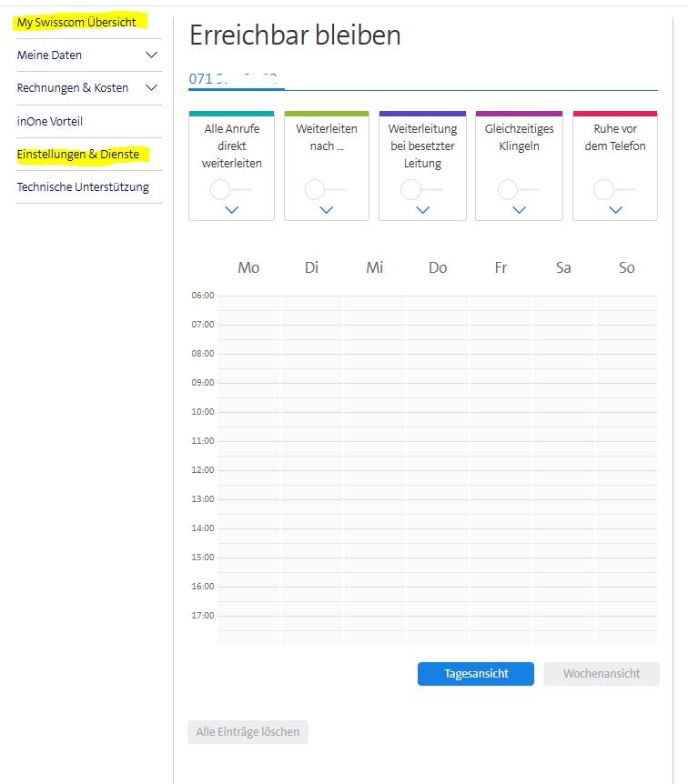688x784 pixels.
Task: Switch to 'Tagesansicht' view
Action: click(475, 674)
